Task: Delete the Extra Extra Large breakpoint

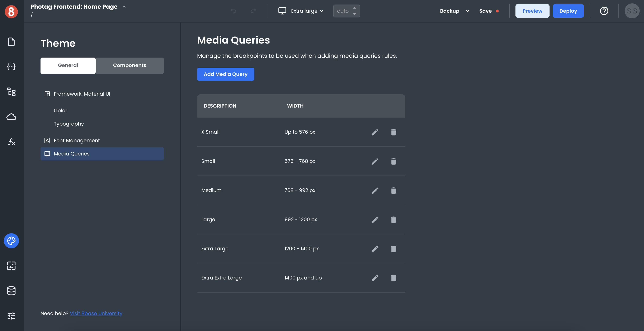Action: [x=393, y=278]
